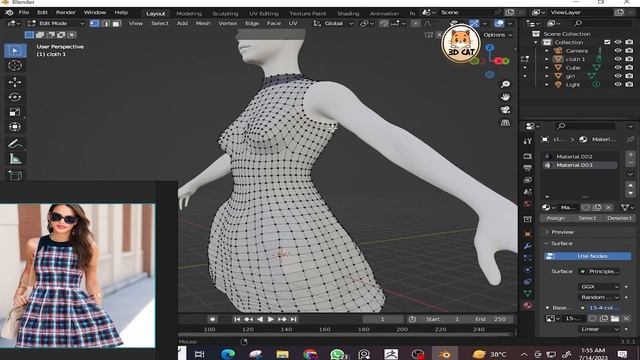This screenshot has height=360, width=640.
Task: Click the zoom view magnifier icon
Action: [x=505, y=84]
